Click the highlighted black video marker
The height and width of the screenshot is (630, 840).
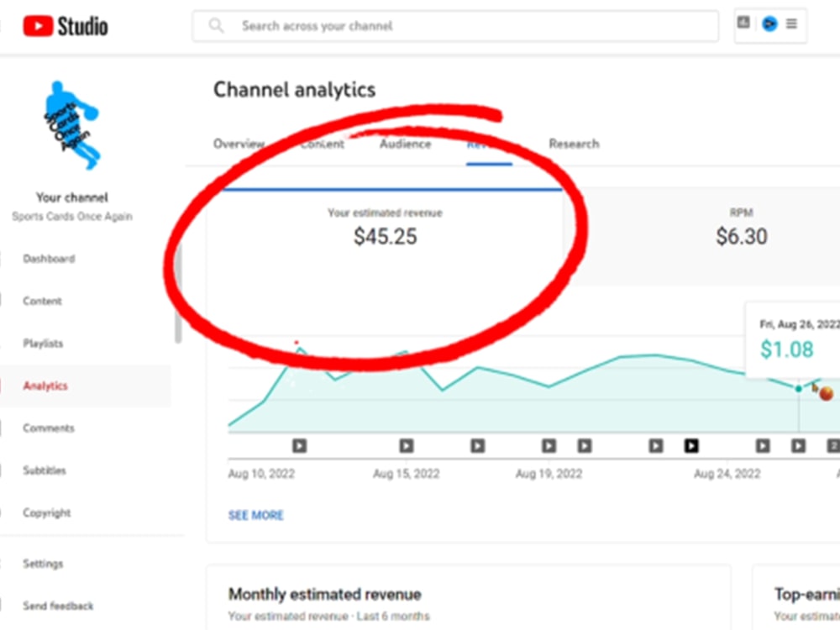point(691,446)
